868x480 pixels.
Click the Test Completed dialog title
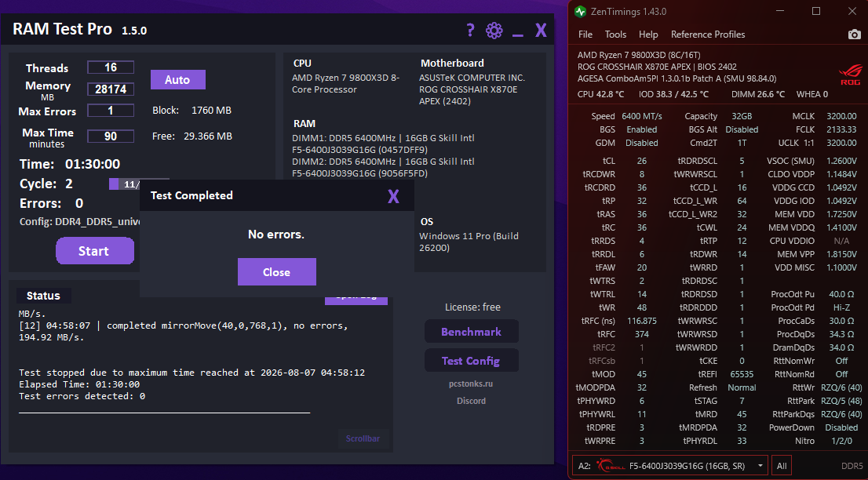pos(191,195)
